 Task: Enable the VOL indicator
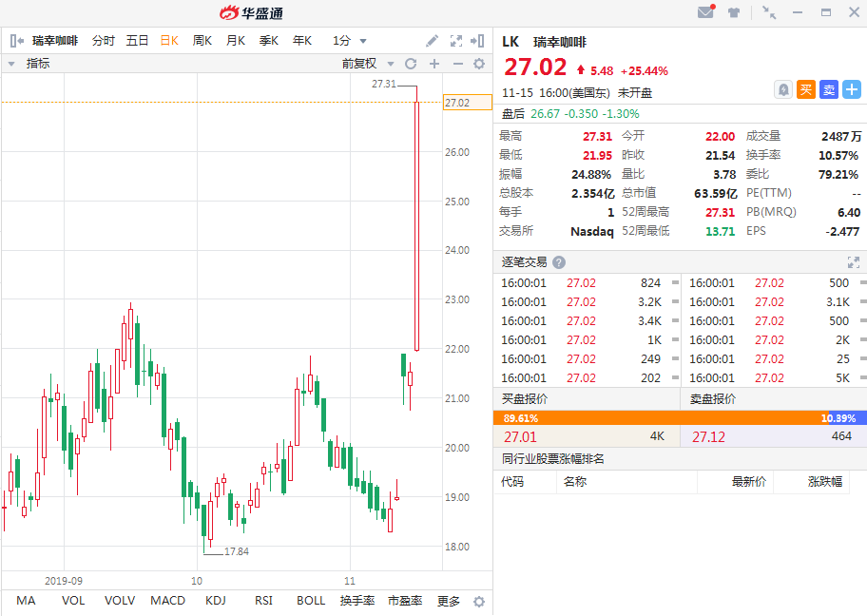[x=73, y=601]
